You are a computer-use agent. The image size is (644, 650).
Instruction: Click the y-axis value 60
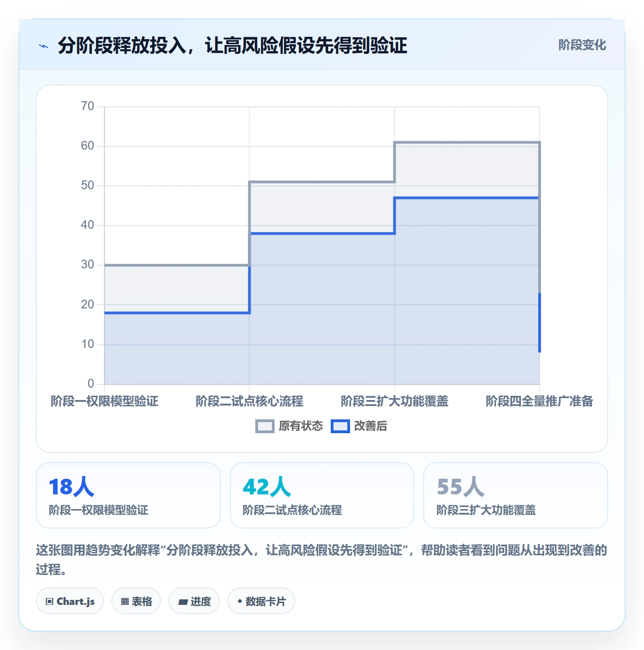(87, 146)
